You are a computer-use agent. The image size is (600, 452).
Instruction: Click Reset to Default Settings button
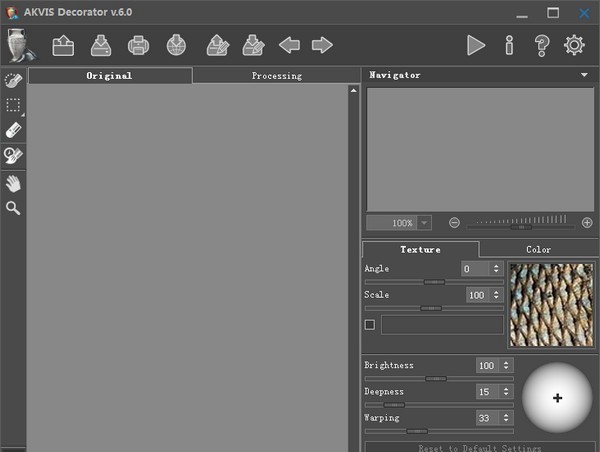tap(480, 447)
